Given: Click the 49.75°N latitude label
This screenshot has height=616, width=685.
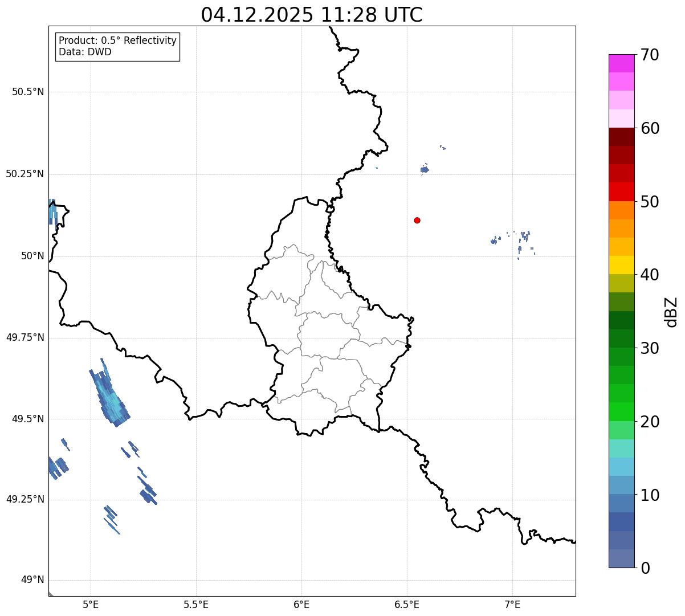Looking at the screenshot, I should click(x=25, y=337).
